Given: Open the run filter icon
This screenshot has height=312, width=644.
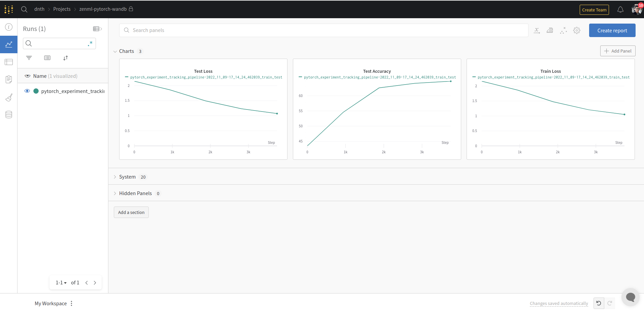Looking at the screenshot, I should (29, 58).
